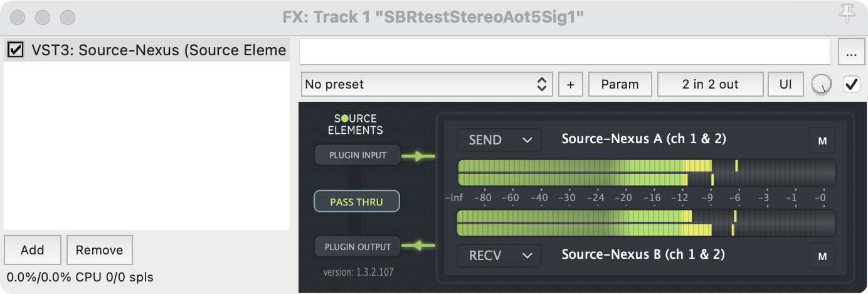
Task: Toggle the plugin bypass checkbox near UI
Action: pyautogui.click(x=851, y=84)
